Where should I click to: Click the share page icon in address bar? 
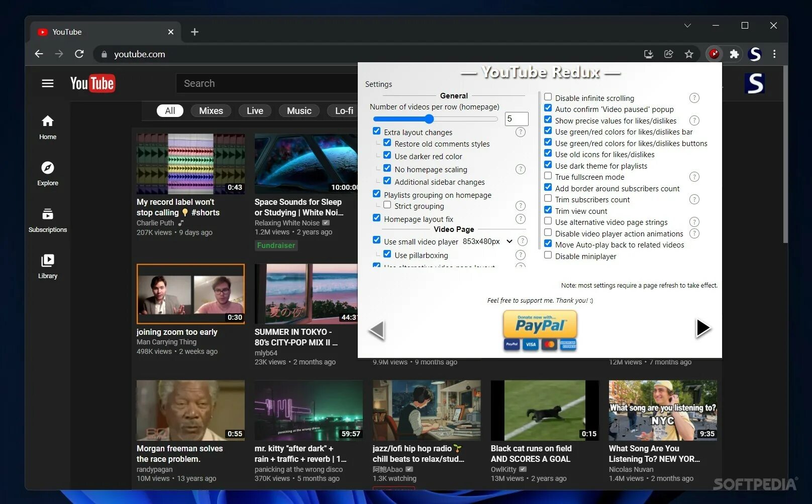pyautogui.click(x=669, y=54)
